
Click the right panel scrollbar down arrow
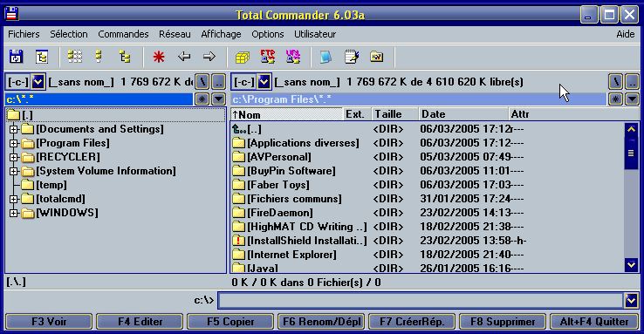pos(631,264)
